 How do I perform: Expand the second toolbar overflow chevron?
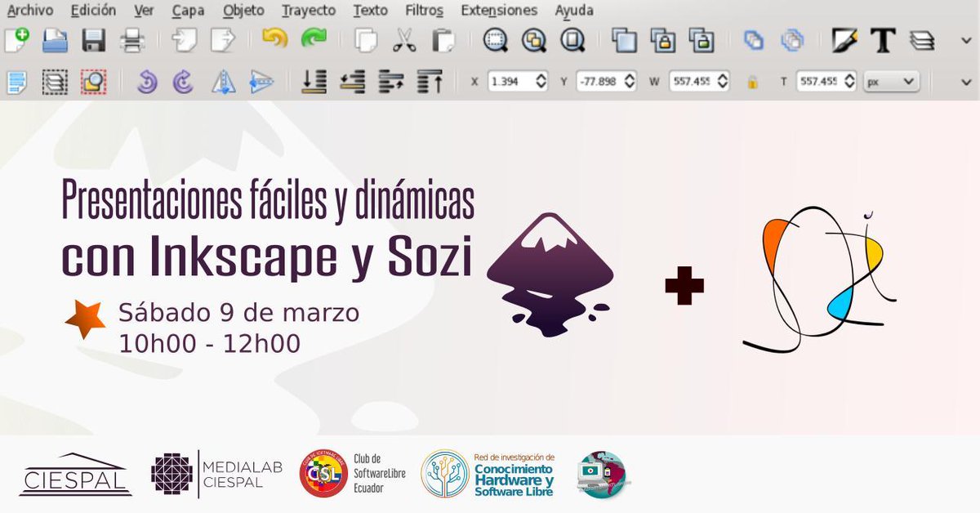point(967,82)
